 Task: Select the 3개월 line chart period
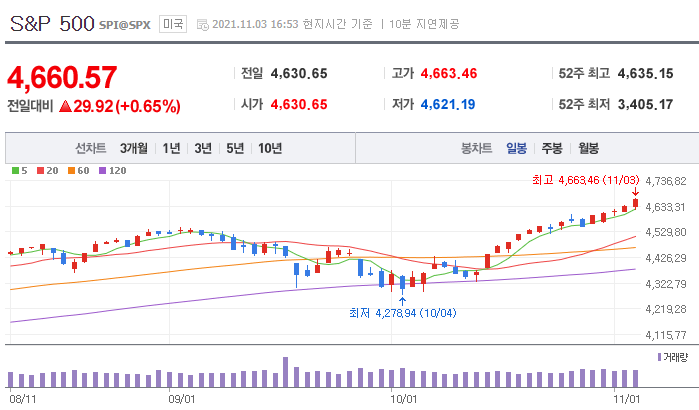coord(133,148)
